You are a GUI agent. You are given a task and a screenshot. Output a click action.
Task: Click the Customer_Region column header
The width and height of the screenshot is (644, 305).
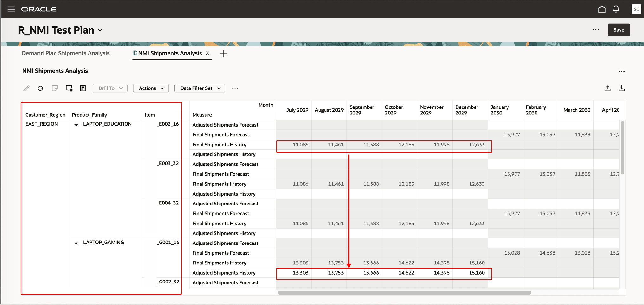(x=45, y=115)
